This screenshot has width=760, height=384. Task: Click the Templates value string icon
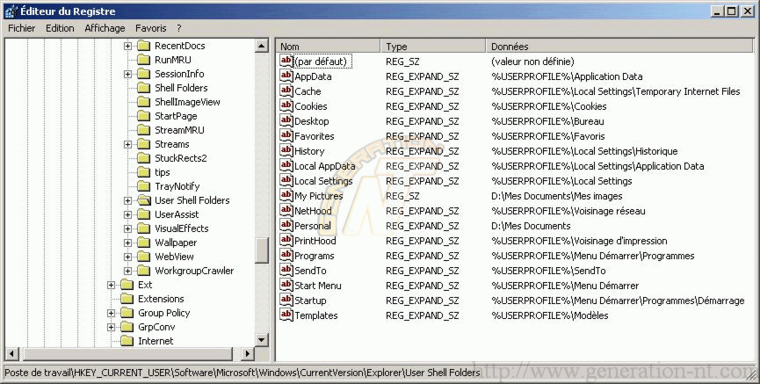pos(286,316)
